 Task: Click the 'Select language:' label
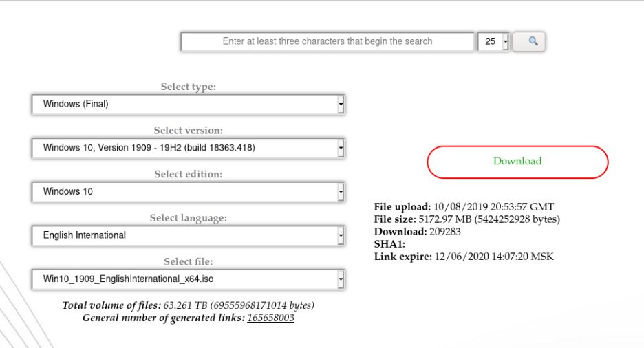[188, 218]
